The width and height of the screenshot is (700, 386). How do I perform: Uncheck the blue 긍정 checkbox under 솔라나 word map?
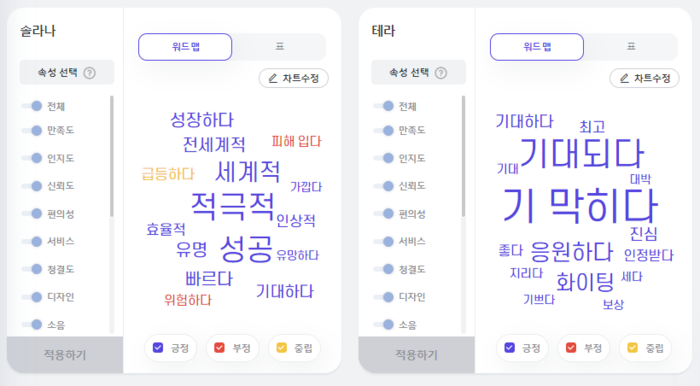tap(158, 348)
